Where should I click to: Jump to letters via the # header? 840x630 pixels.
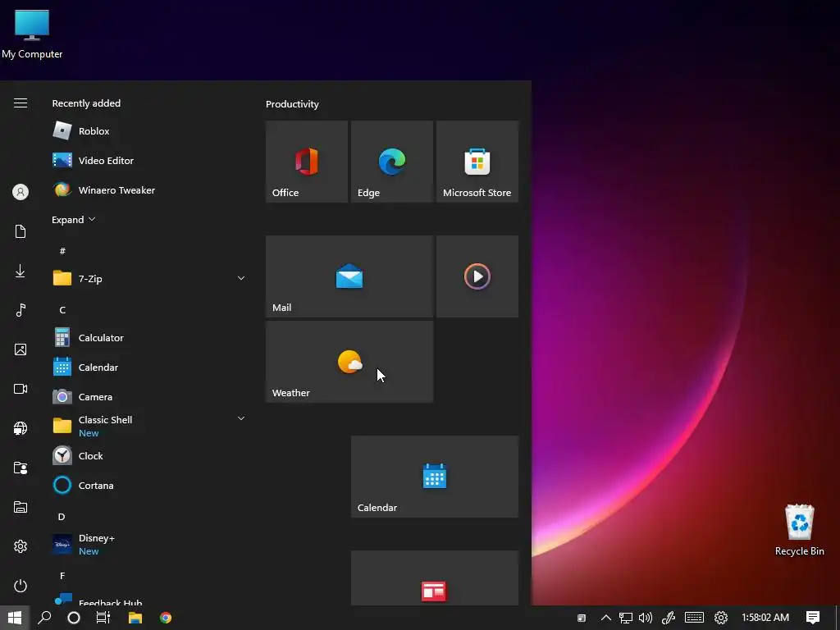point(62,251)
